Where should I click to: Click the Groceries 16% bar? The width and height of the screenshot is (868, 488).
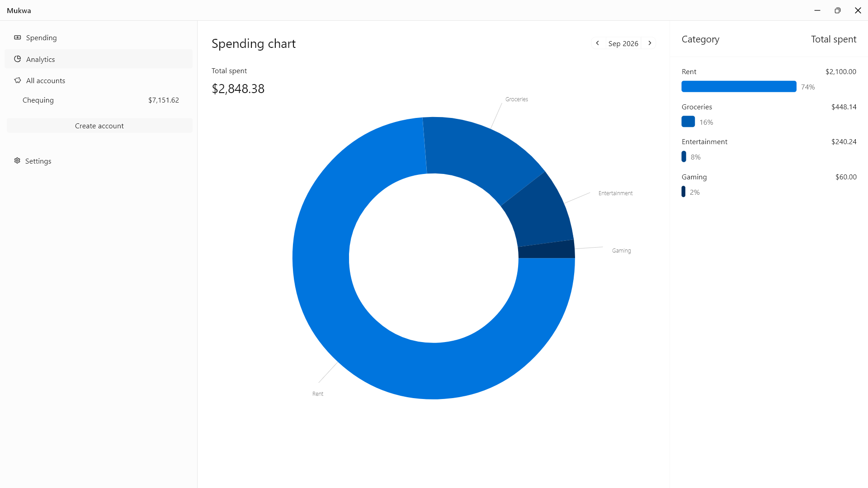pos(688,122)
